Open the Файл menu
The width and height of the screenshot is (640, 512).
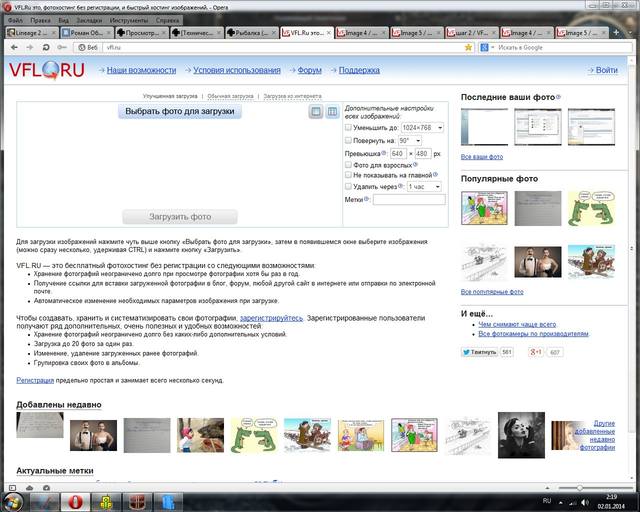point(16,20)
